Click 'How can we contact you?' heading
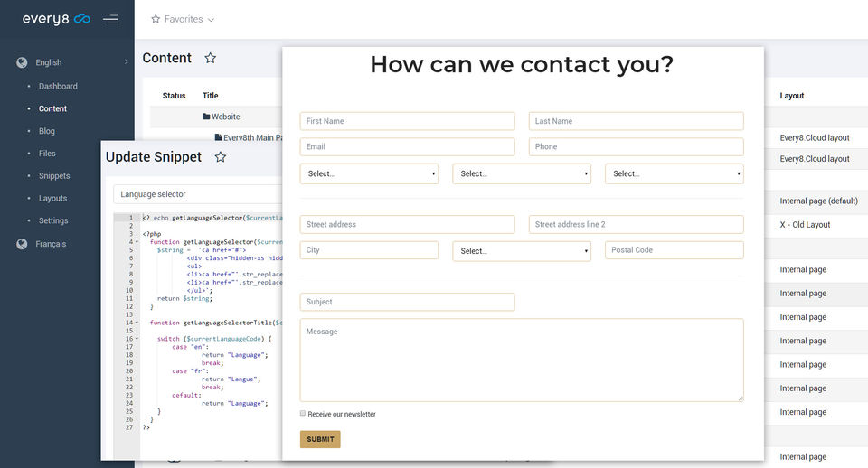This screenshot has height=468, width=868. pos(522,64)
